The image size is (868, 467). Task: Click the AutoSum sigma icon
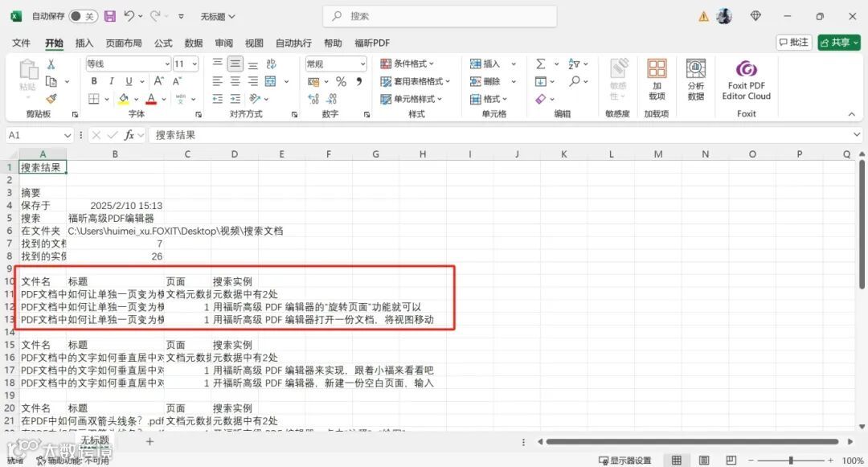click(541, 64)
